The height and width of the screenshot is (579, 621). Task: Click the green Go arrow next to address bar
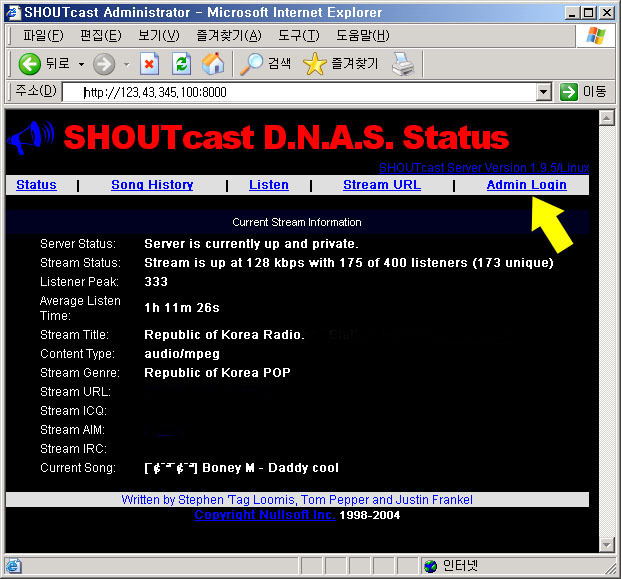tap(569, 92)
